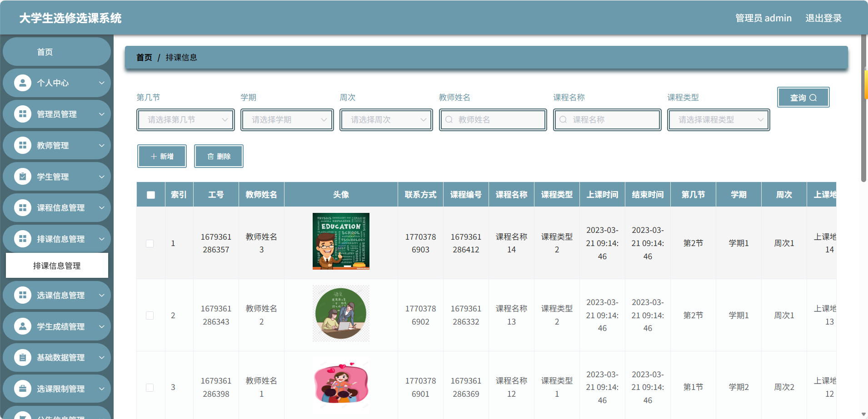Screen dimensions: 868x419
Task: Check the checkbox for row index 3
Action: pos(150,387)
